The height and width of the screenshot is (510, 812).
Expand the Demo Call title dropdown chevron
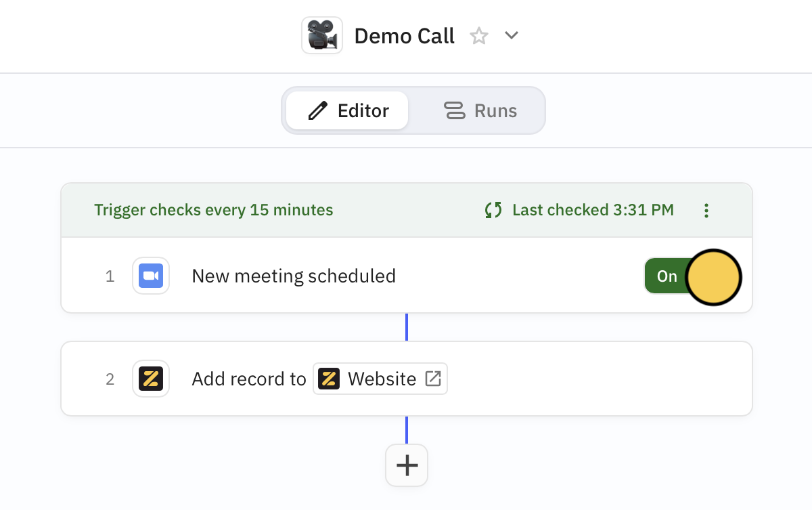(x=512, y=35)
